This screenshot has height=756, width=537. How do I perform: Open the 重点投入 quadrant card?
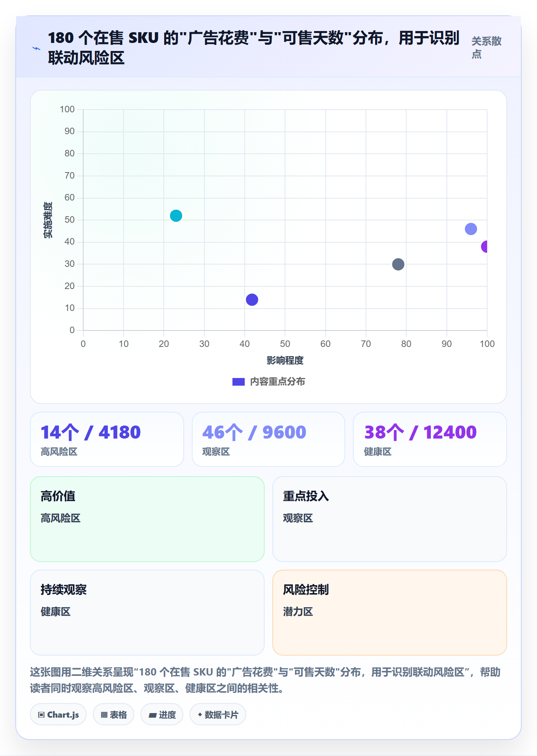390,519
